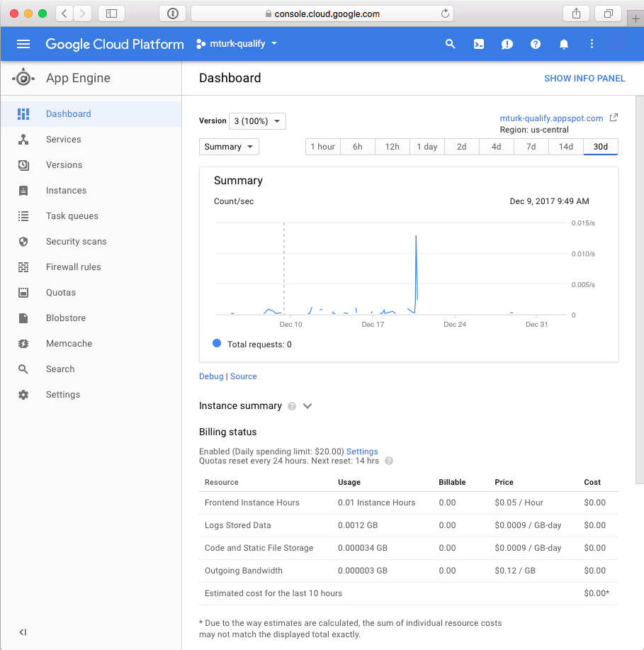Select the 6h time range
Viewport: 644px width, 650px height.
tap(358, 147)
